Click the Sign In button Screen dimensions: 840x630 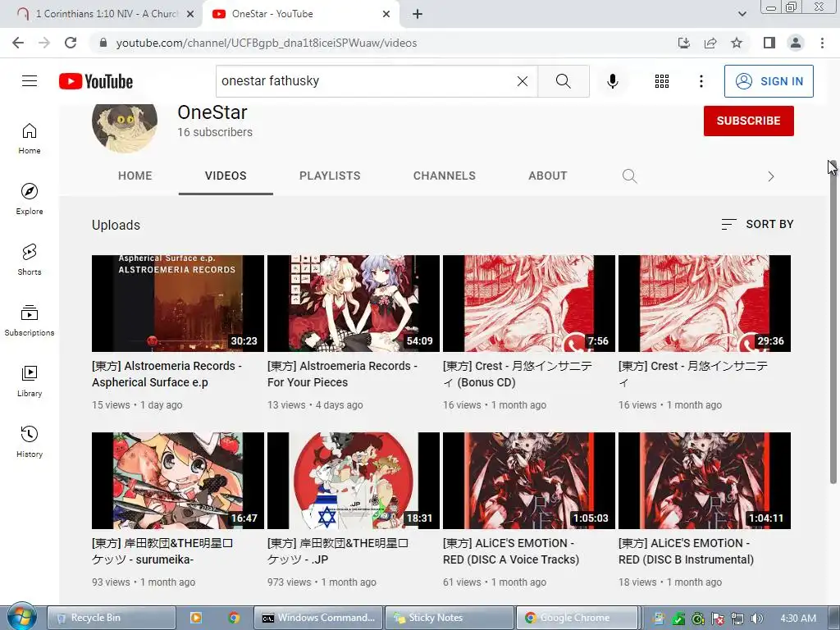[x=769, y=81]
